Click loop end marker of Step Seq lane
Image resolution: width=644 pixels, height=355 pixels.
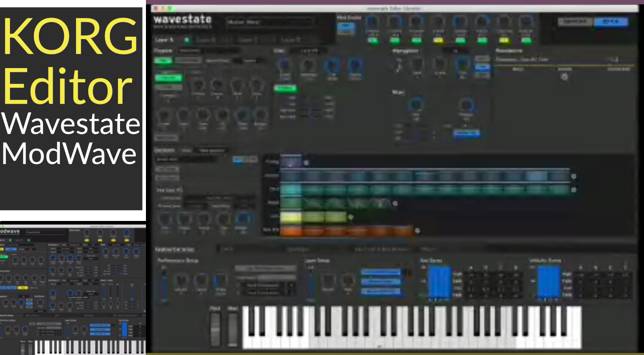pos(417,231)
